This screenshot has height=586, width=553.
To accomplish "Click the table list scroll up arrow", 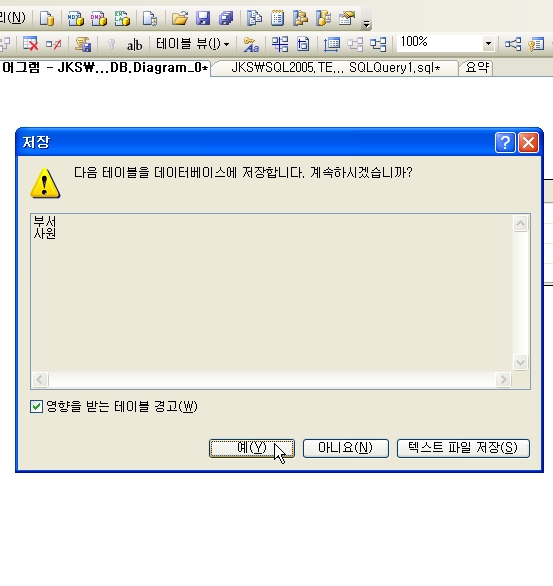I will pos(520,223).
